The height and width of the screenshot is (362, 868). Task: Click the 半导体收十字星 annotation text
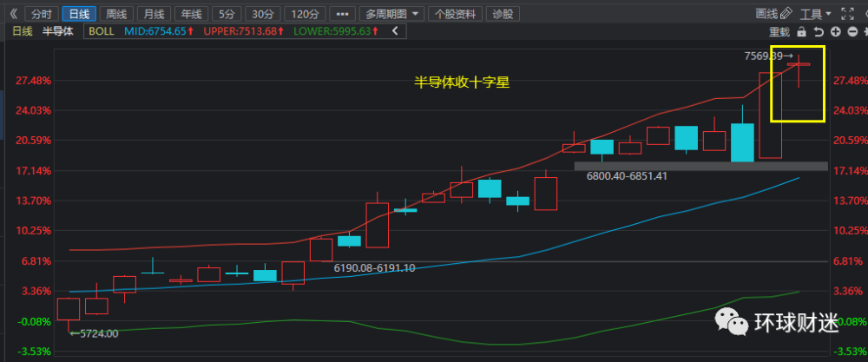462,83
